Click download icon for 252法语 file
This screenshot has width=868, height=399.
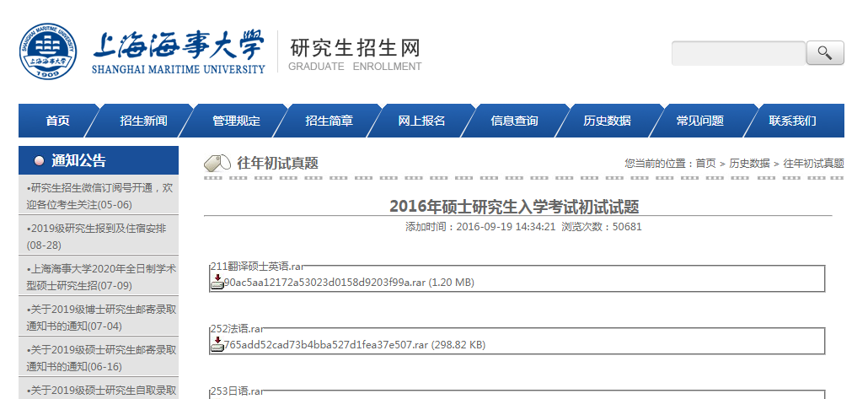217,344
